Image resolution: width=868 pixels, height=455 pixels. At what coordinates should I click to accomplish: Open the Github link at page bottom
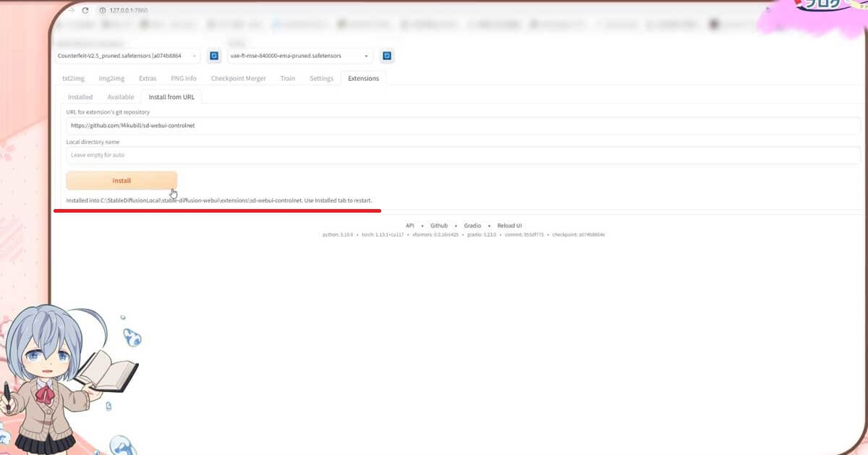(x=438, y=225)
